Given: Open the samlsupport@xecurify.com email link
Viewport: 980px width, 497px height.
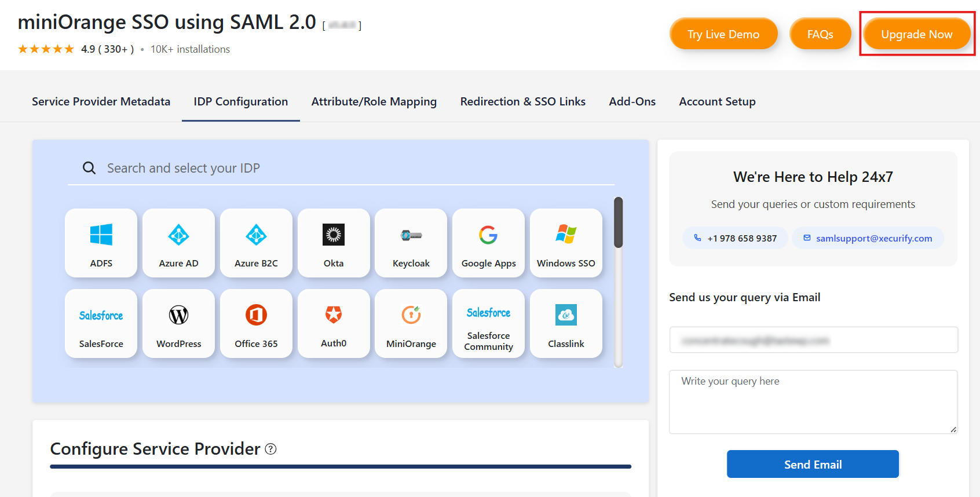Looking at the screenshot, I should tap(873, 238).
